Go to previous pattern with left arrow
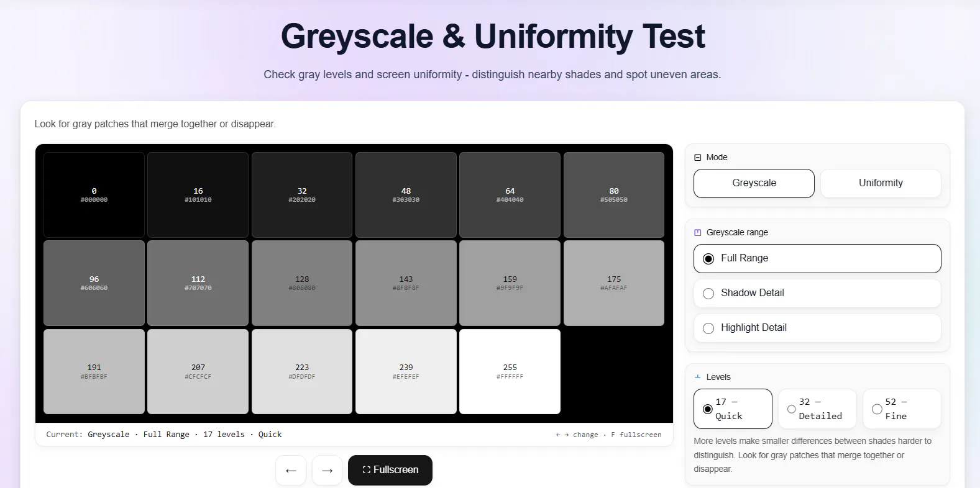 [x=291, y=470]
